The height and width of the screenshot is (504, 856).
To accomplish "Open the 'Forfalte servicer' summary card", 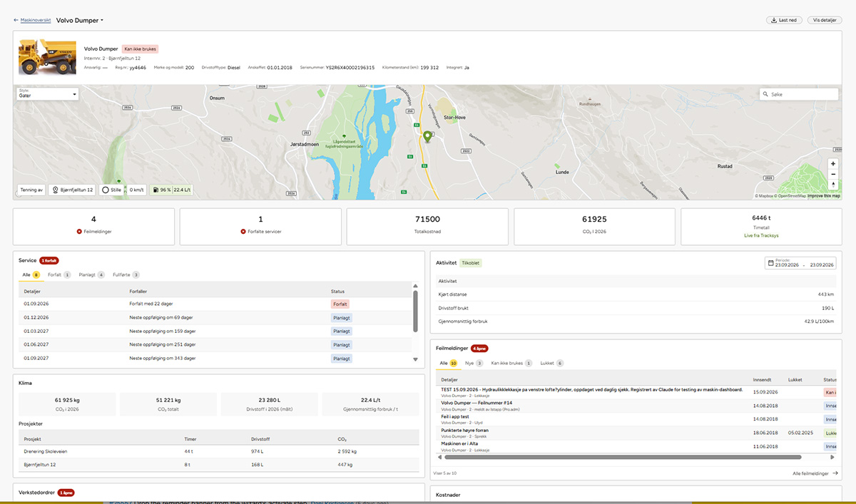I will coord(260,227).
